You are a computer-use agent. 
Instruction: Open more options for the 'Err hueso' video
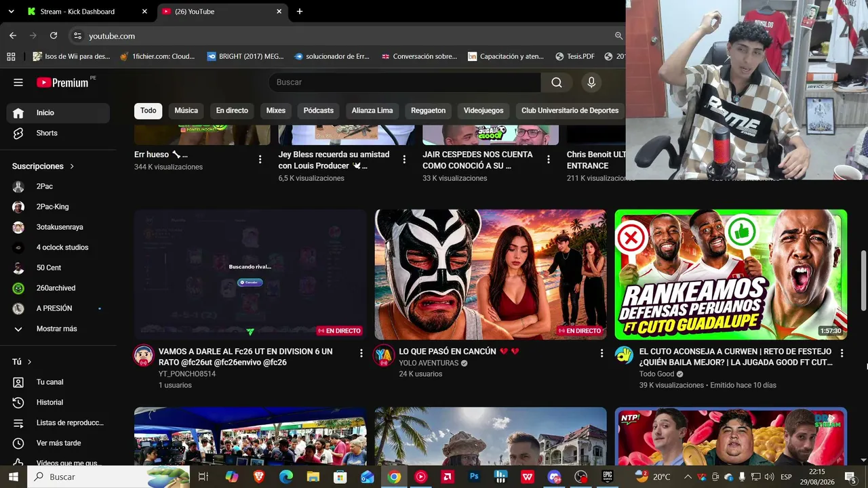click(x=260, y=160)
